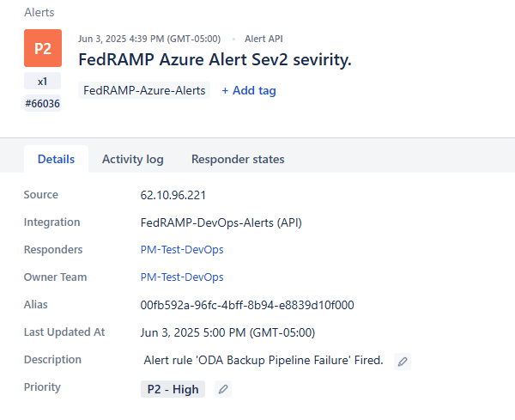Click the Owner Team field label
515x420 pixels.
56,277
